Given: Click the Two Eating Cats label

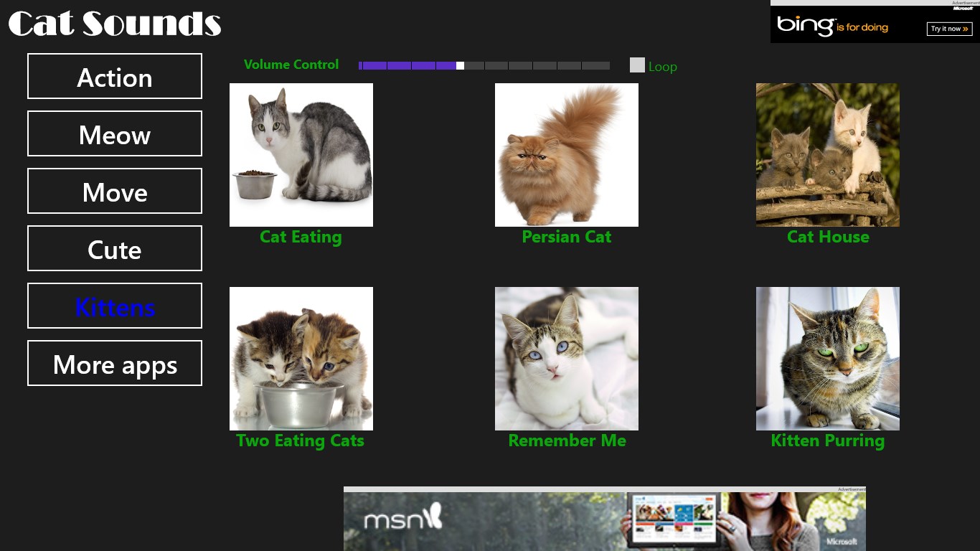Looking at the screenshot, I should coord(300,441).
